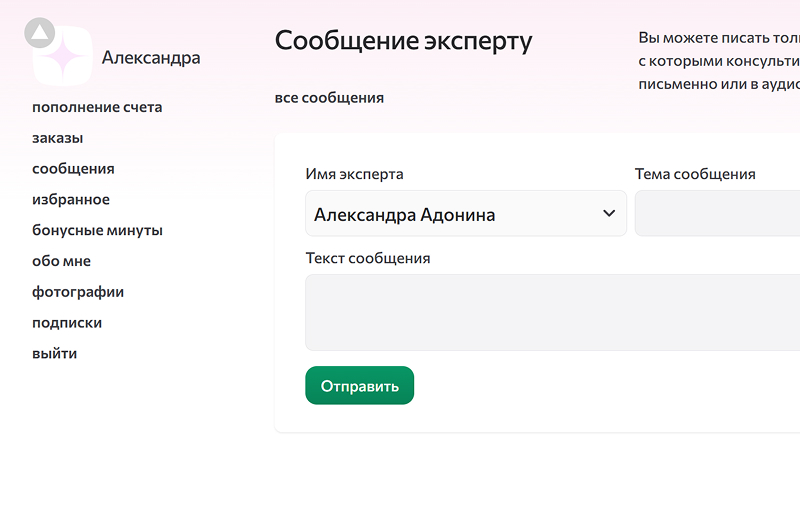Go to фотографии in the sidebar

coord(78,293)
